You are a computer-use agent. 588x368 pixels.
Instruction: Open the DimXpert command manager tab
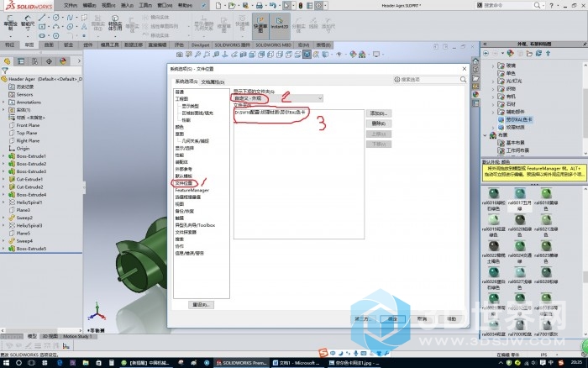[x=200, y=45]
